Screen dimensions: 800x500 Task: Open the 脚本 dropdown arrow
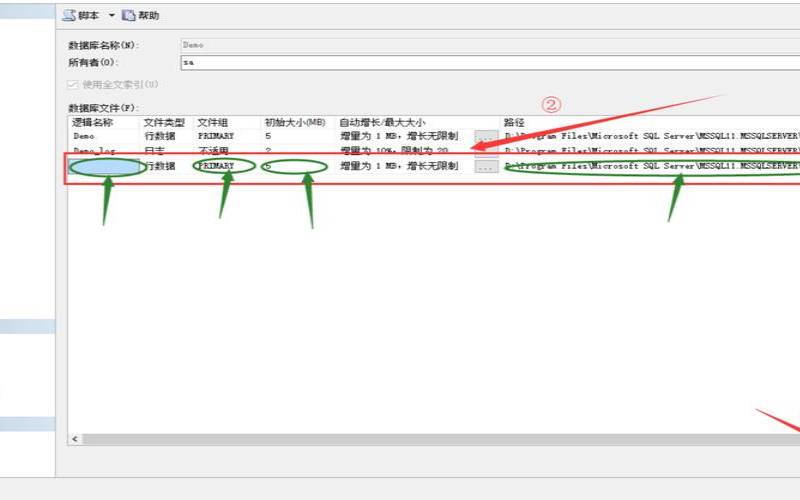[x=112, y=16]
